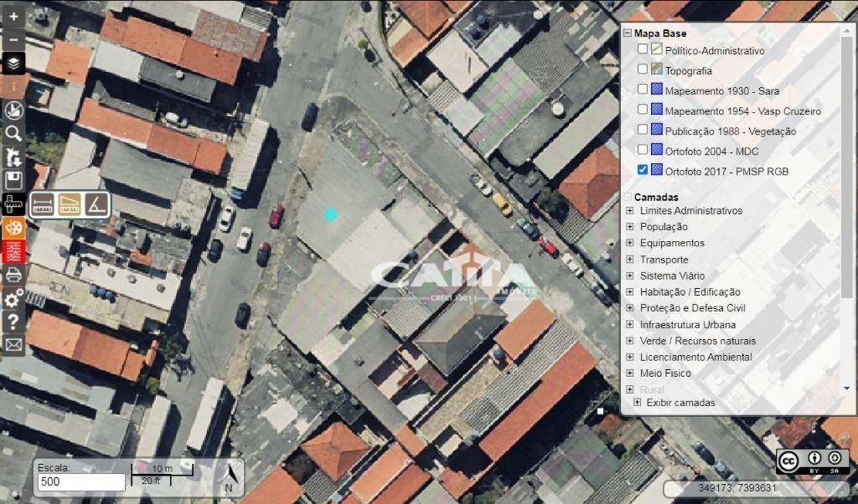The width and height of the screenshot is (858, 504).
Task: Select the measure angle tool
Action: coord(96,204)
